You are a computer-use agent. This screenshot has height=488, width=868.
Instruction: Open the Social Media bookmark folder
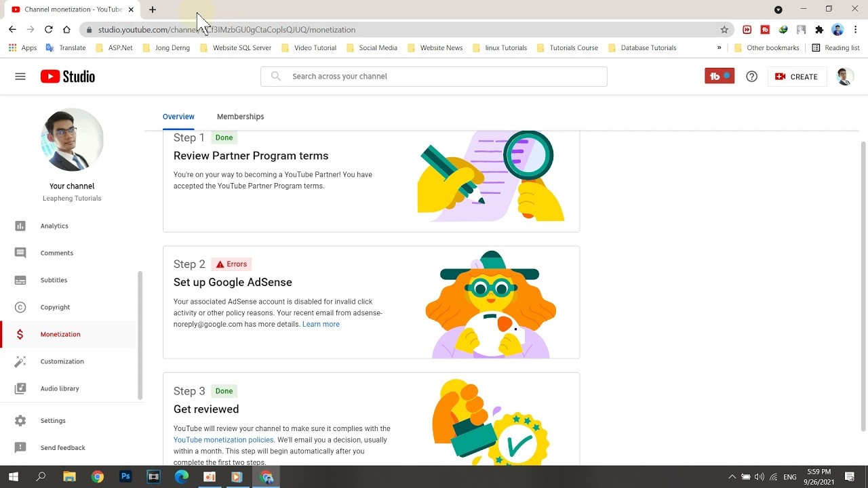click(x=372, y=48)
